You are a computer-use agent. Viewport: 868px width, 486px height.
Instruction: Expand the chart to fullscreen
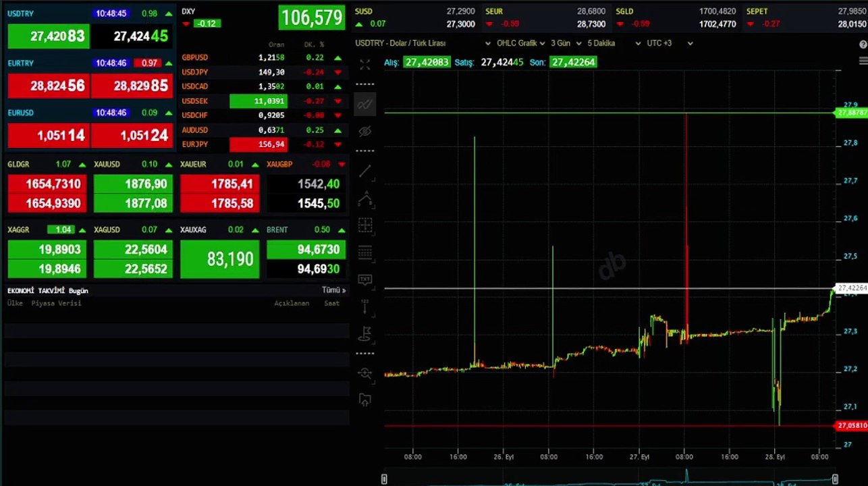coord(365,65)
